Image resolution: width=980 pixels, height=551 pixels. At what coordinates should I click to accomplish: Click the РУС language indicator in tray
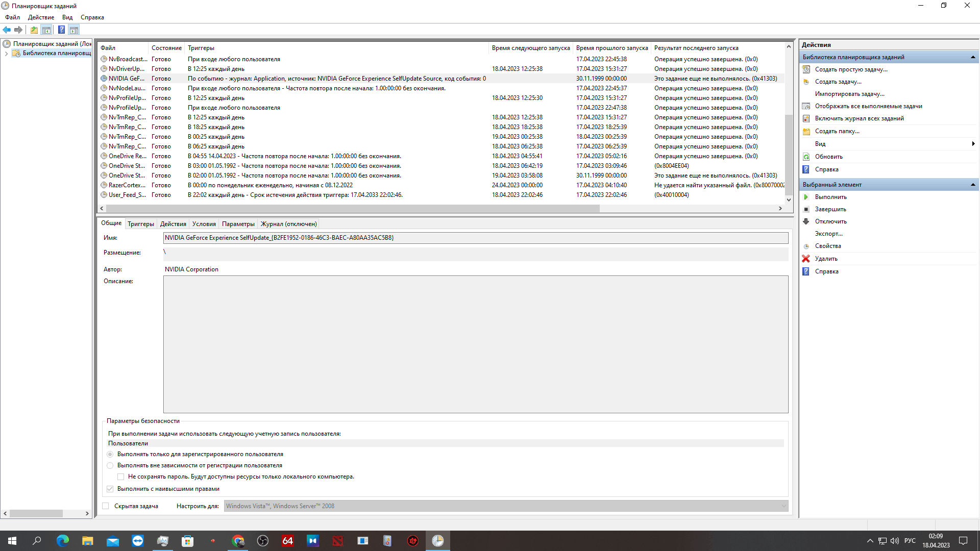point(910,541)
